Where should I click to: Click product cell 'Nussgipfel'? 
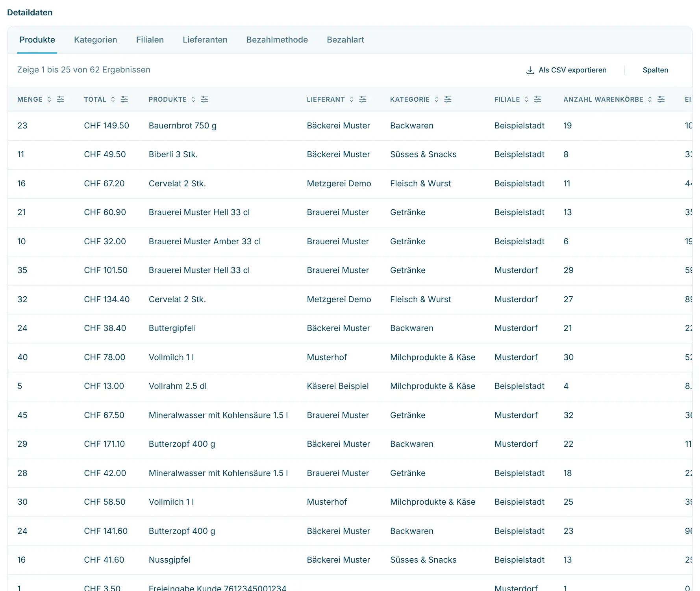click(x=170, y=560)
